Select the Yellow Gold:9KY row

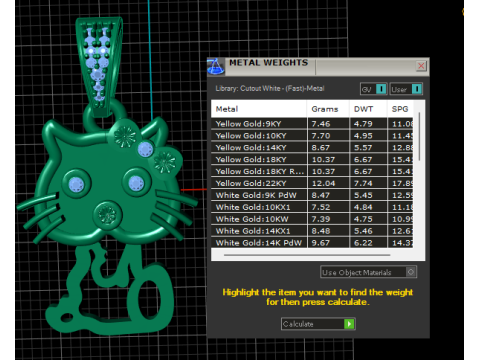click(x=312, y=124)
